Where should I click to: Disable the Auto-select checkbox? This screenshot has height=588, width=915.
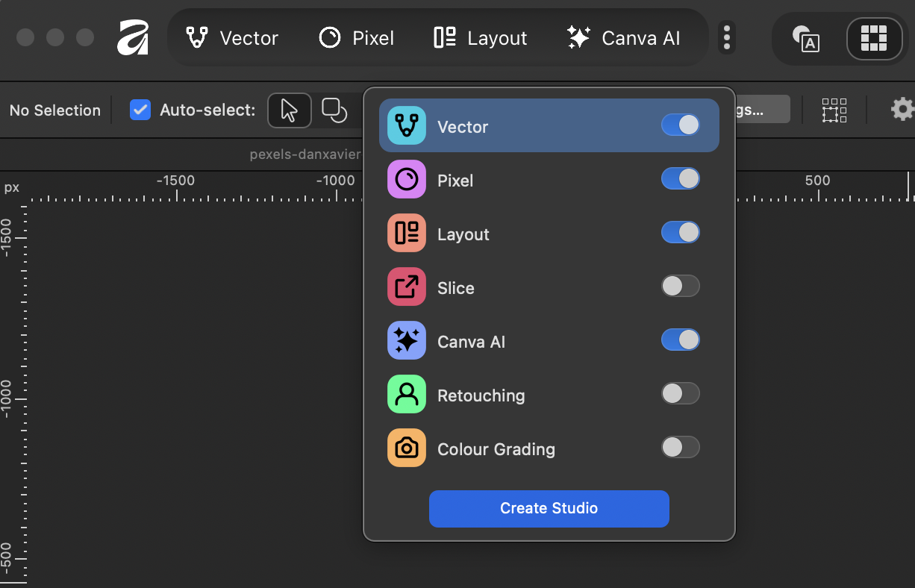[x=140, y=110]
